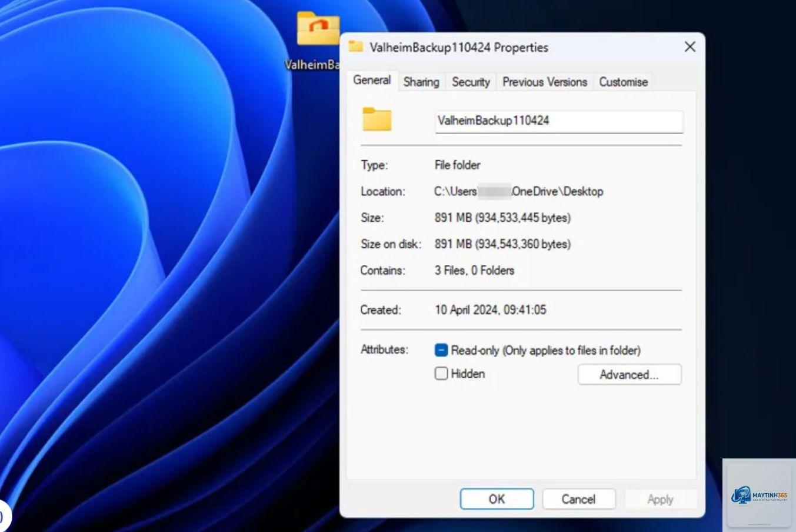
Task: Click the Cancel button
Action: click(578, 499)
